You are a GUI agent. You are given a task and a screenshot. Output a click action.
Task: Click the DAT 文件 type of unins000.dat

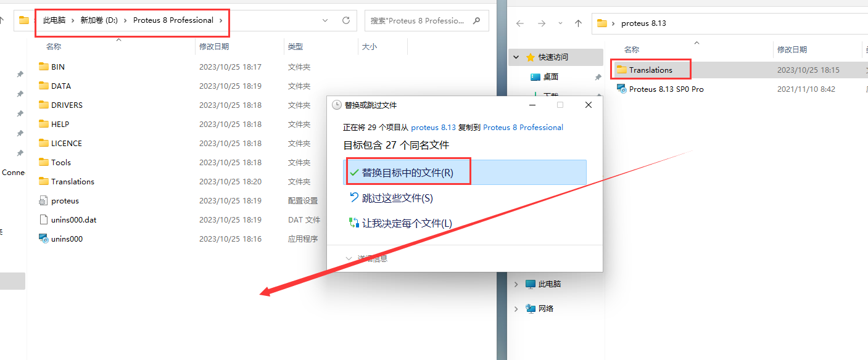pos(304,219)
